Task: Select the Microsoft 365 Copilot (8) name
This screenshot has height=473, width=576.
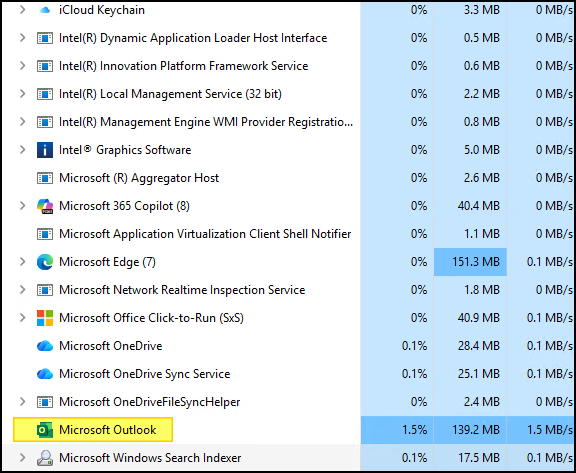Action: coord(124,206)
